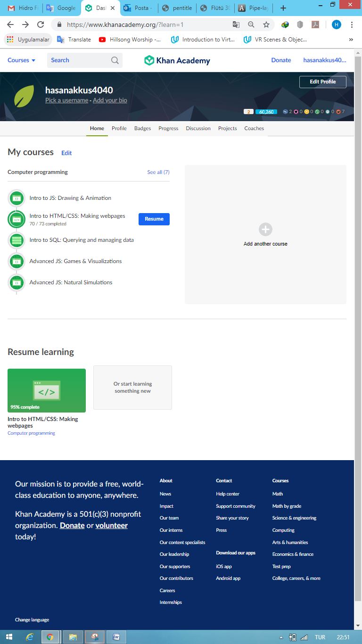This screenshot has width=362, height=644.
Task: Click the Resume button
Action: [154, 219]
